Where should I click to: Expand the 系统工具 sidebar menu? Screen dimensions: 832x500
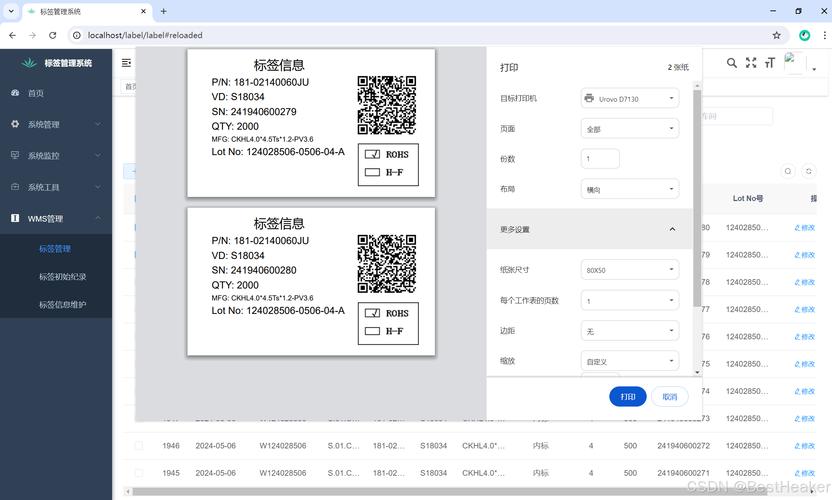(56, 187)
